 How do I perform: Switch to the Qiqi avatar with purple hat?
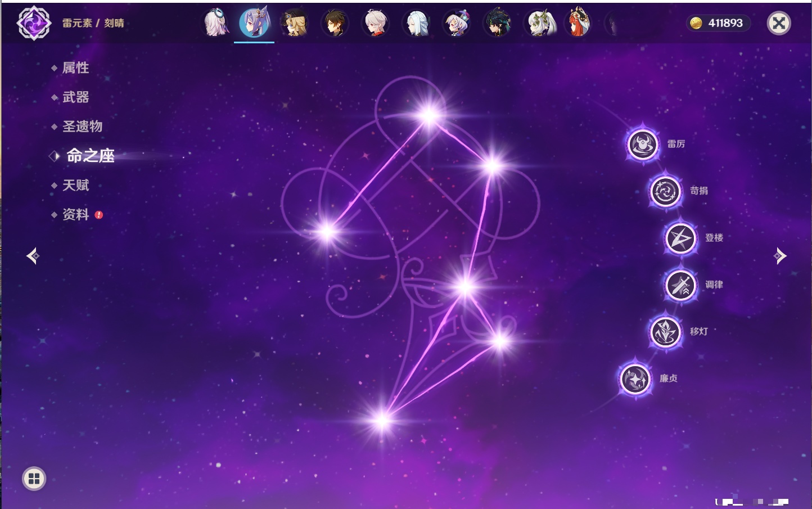click(457, 24)
